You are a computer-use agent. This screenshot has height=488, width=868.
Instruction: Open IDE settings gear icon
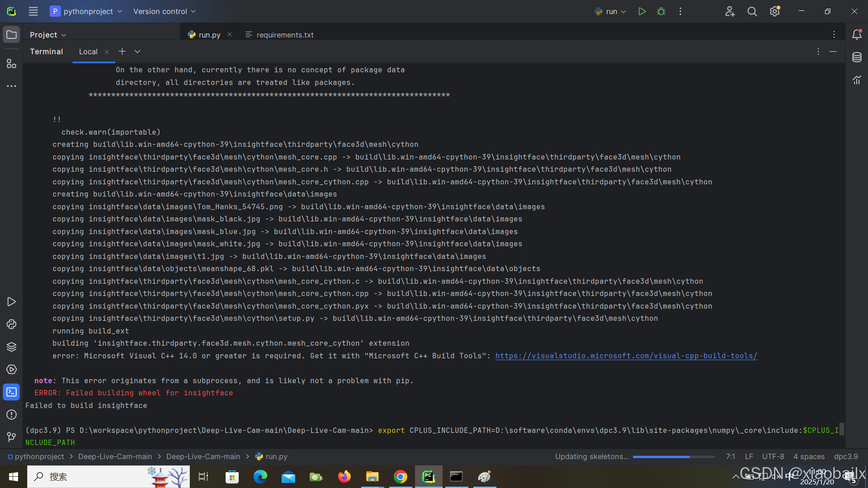click(774, 11)
